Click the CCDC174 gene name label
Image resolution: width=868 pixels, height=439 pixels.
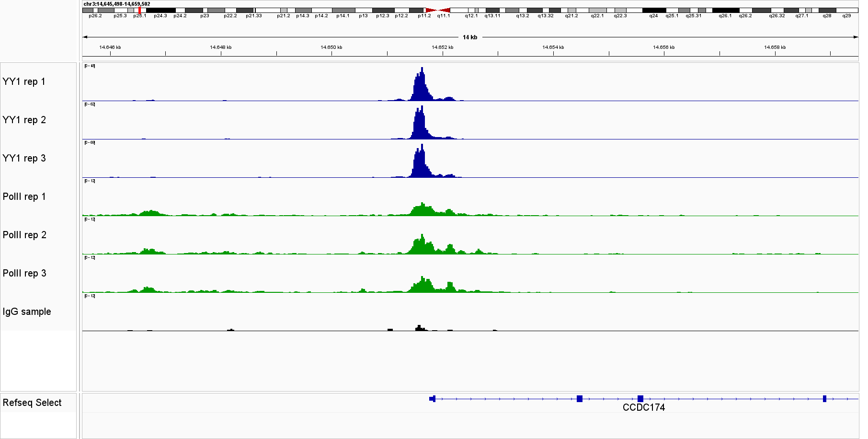(643, 407)
